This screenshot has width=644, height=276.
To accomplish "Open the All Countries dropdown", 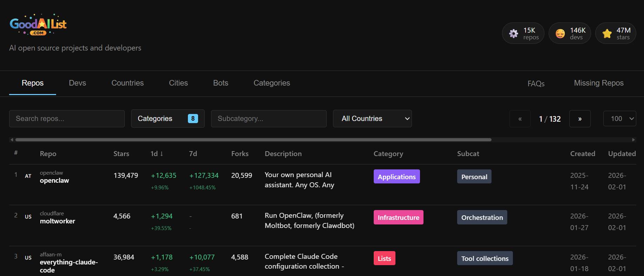I will point(372,119).
